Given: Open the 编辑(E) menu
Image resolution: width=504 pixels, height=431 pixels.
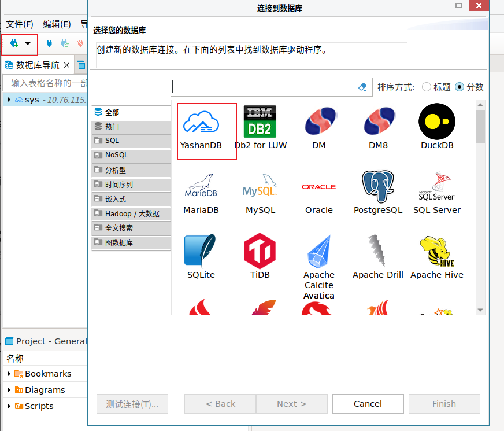Looking at the screenshot, I should [57, 24].
